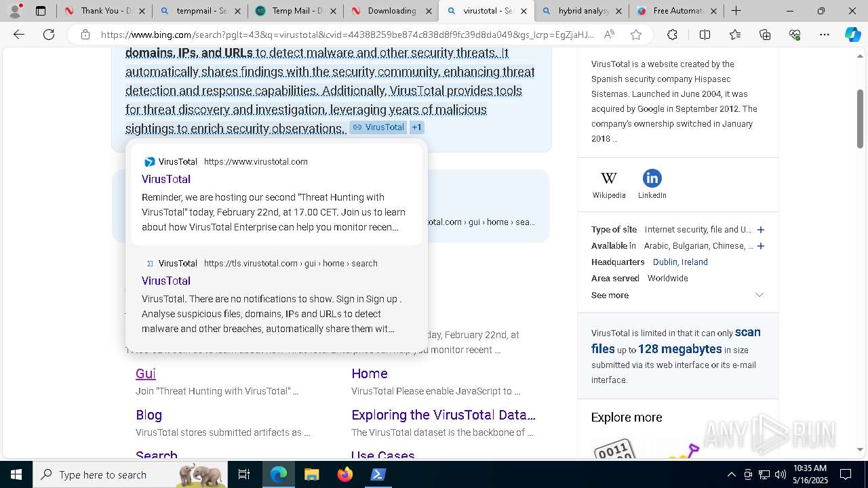
Task: Open Task View on the taskbar
Action: pyautogui.click(x=244, y=474)
